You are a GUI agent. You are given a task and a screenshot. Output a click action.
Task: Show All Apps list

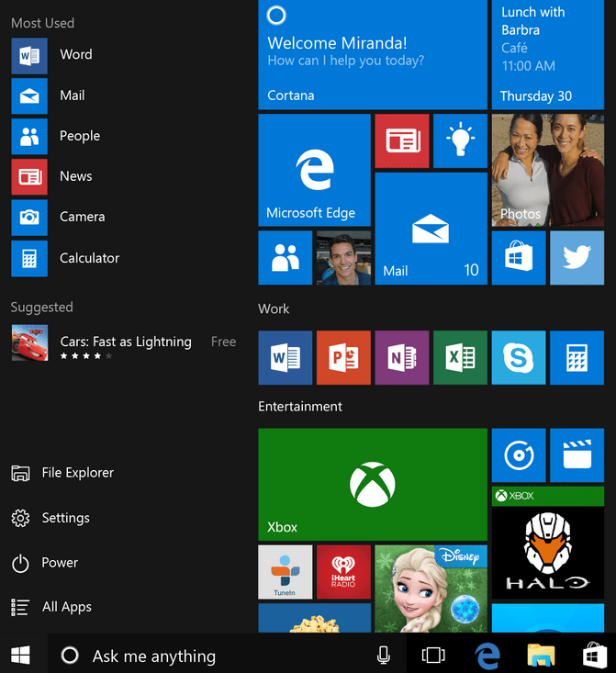point(51,607)
